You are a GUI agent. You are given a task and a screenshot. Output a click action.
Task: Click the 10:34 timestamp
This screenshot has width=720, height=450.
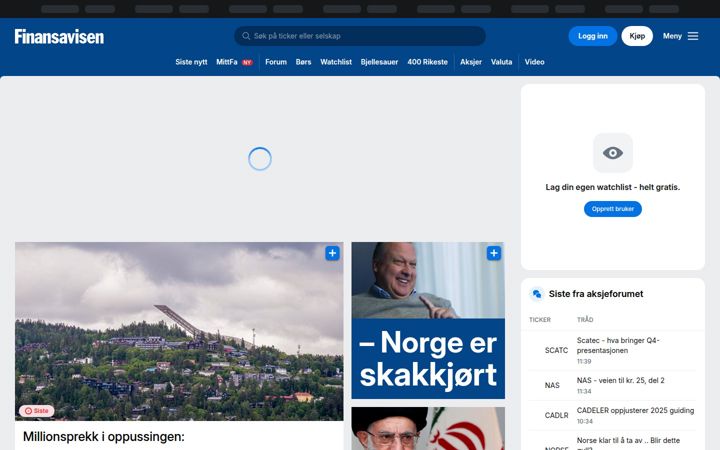[x=585, y=422]
